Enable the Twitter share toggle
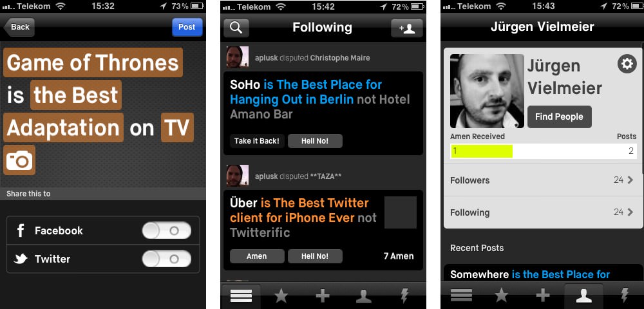 (166, 259)
